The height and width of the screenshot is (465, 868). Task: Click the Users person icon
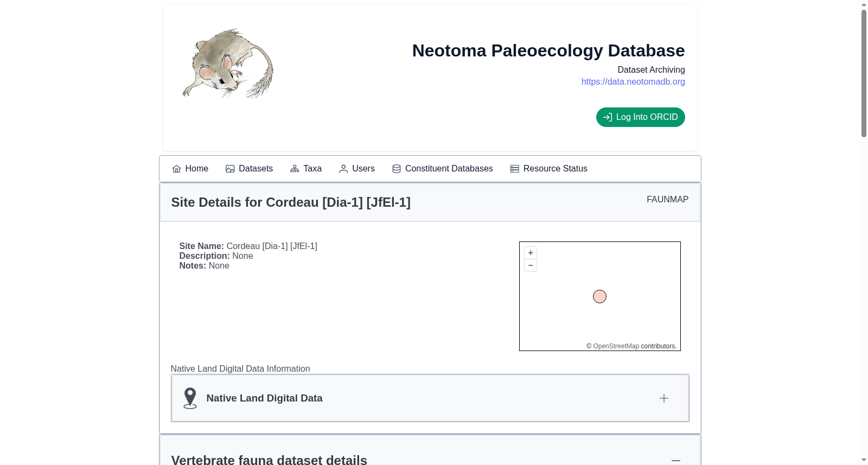tap(343, 169)
